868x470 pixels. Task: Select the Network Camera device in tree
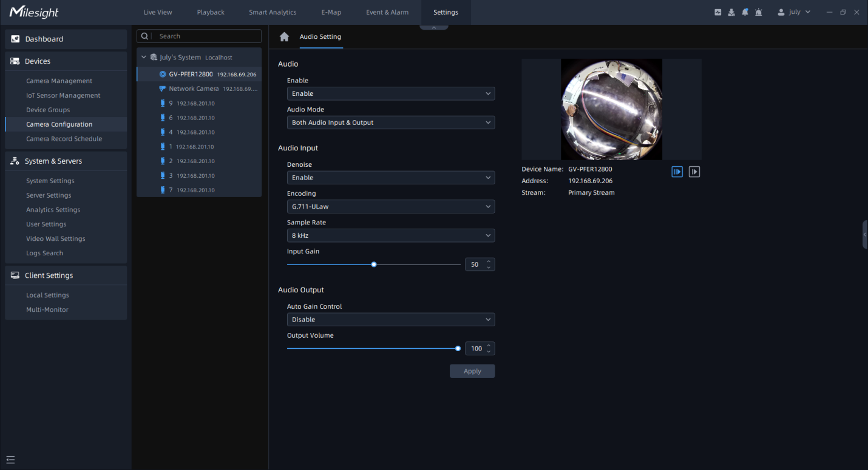pyautogui.click(x=194, y=89)
